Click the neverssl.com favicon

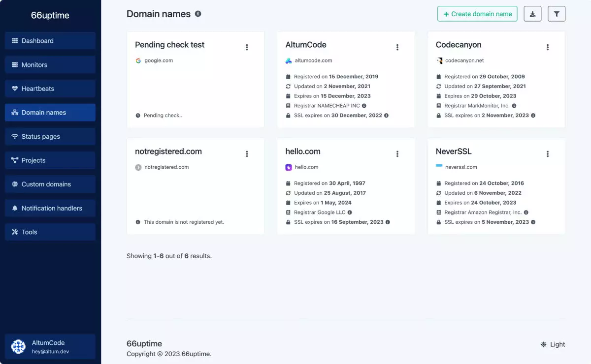439,166
